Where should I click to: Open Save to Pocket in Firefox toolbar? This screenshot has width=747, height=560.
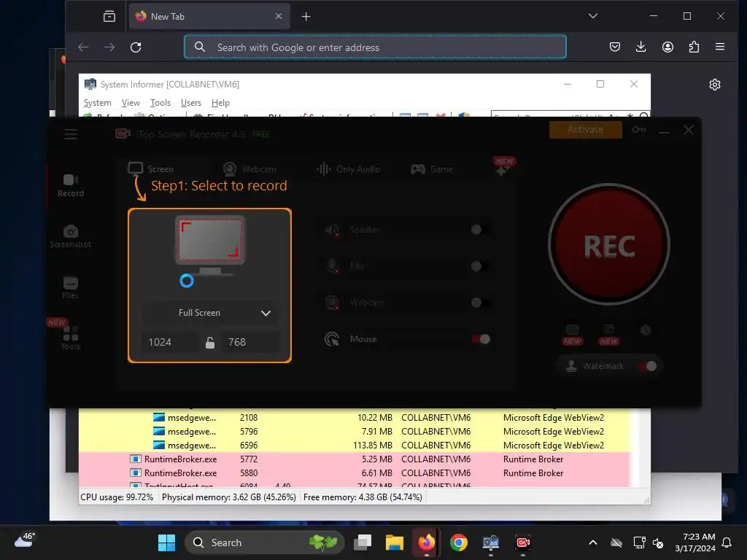point(614,47)
